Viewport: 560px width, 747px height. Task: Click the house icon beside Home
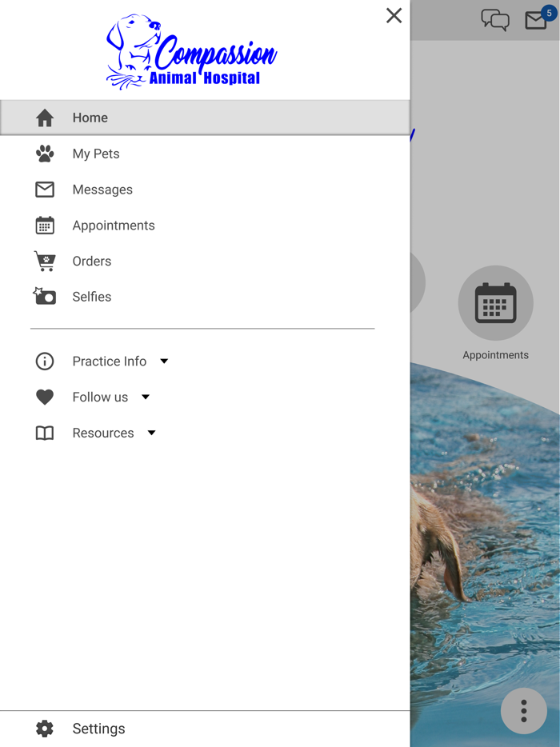(45, 118)
